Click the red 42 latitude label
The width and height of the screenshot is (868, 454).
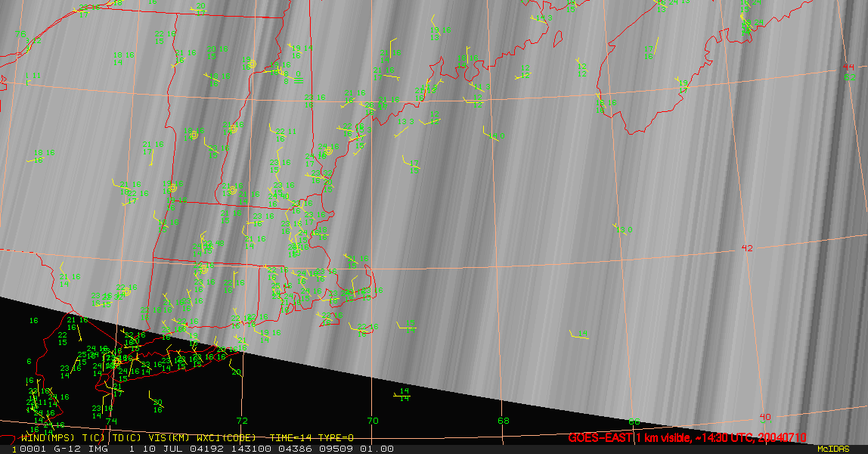click(747, 248)
